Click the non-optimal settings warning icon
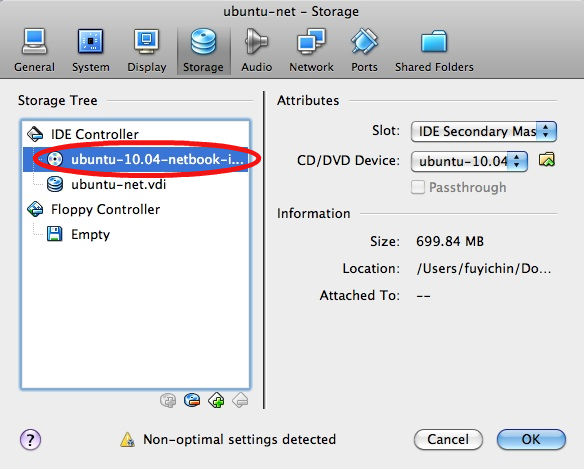584x469 pixels. click(x=127, y=440)
